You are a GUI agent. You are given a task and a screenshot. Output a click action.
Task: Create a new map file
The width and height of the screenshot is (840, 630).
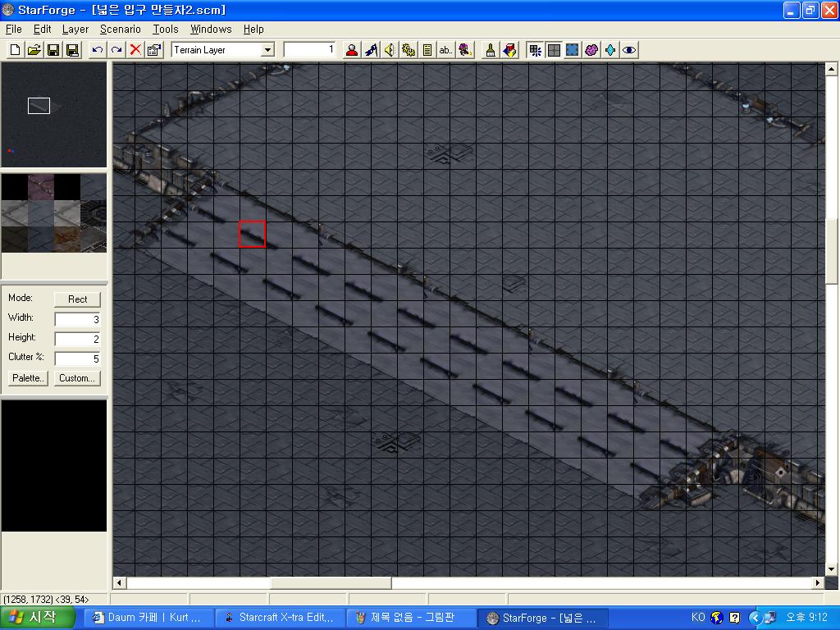[15, 50]
